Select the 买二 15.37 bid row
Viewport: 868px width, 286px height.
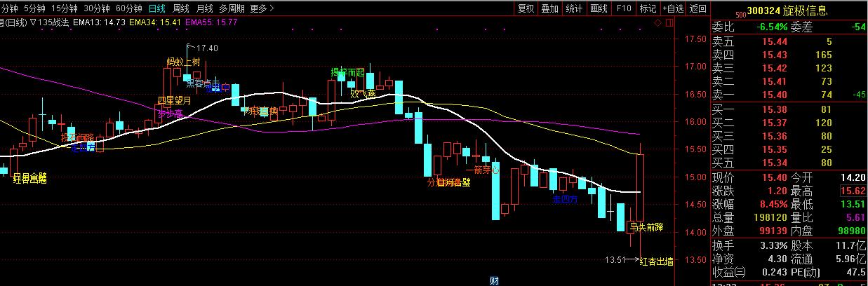[x=789, y=123]
